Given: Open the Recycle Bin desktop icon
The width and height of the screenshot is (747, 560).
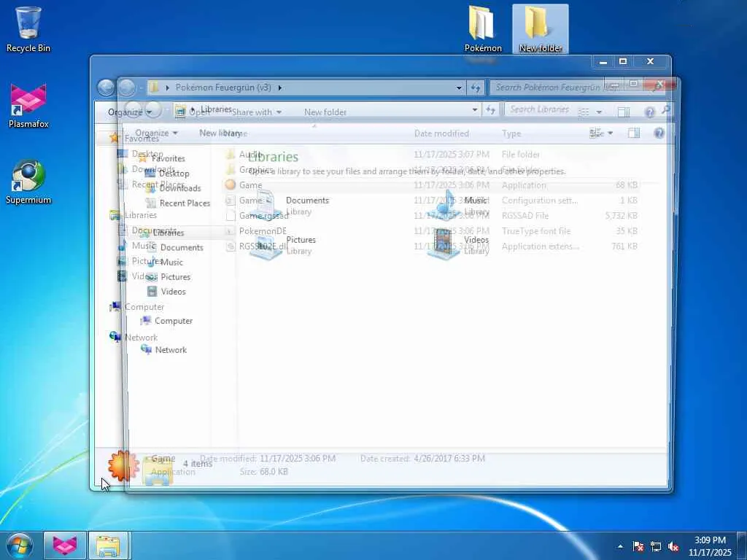Looking at the screenshot, I should [28, 29].
